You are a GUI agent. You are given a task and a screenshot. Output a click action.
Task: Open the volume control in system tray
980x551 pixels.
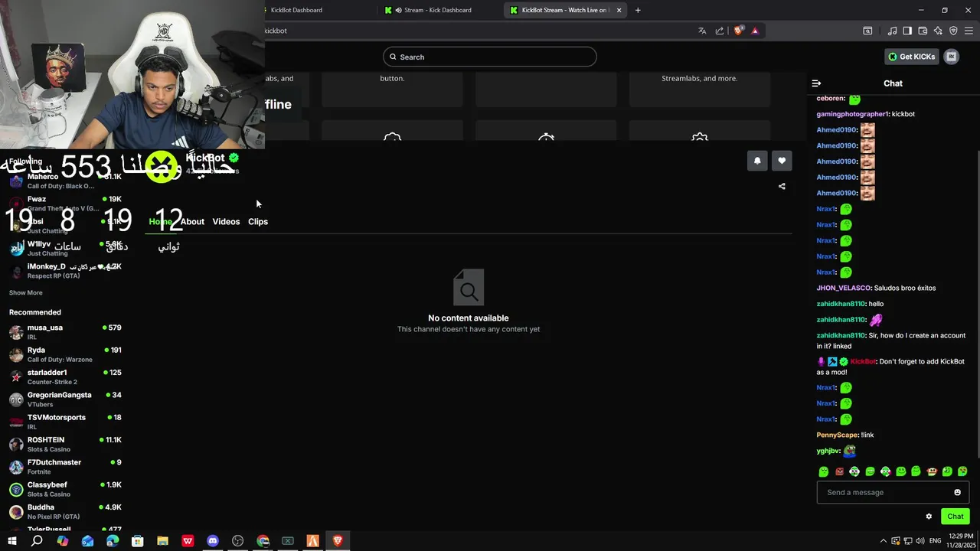click(x=920, y=541)
